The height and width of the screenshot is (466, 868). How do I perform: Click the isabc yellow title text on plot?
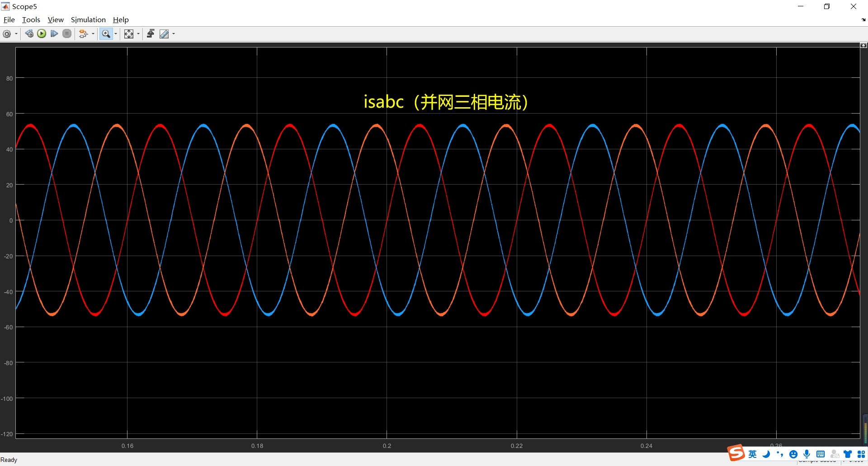pyautogui.click(x=446, y=102)
